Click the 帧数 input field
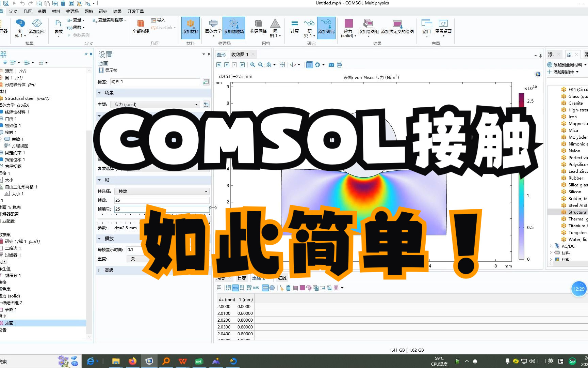This screenshot has height=368, width=588. pos(162,200)
